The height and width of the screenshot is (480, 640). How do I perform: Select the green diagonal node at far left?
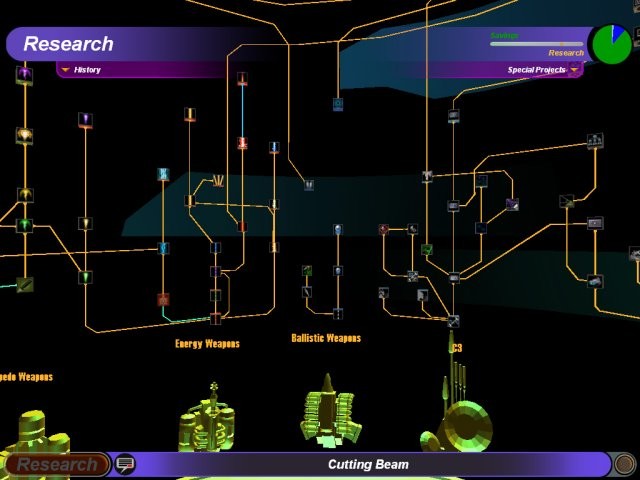coord(25,285)
